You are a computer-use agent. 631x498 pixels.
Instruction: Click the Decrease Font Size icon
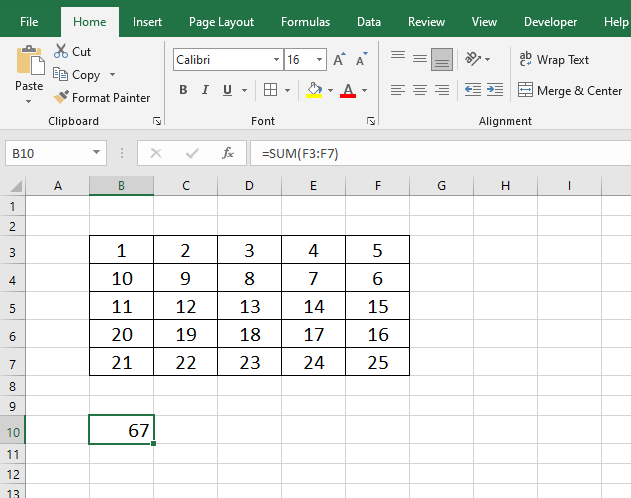[360, 60]
